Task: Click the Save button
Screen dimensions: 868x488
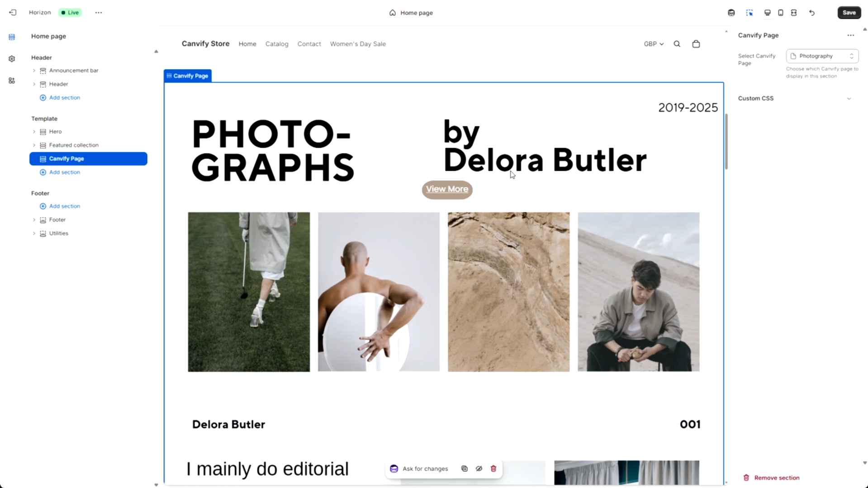Action: click(x=848, y=12)
